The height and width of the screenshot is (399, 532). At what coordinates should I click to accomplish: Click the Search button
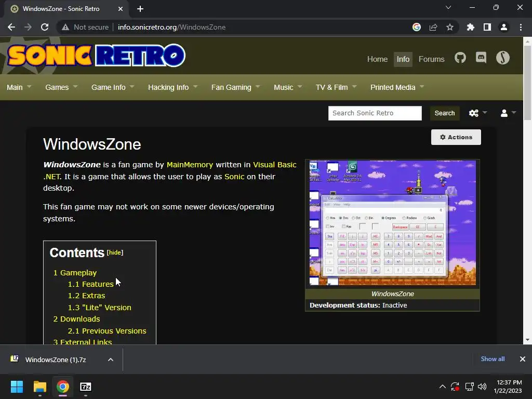point(445,113)
